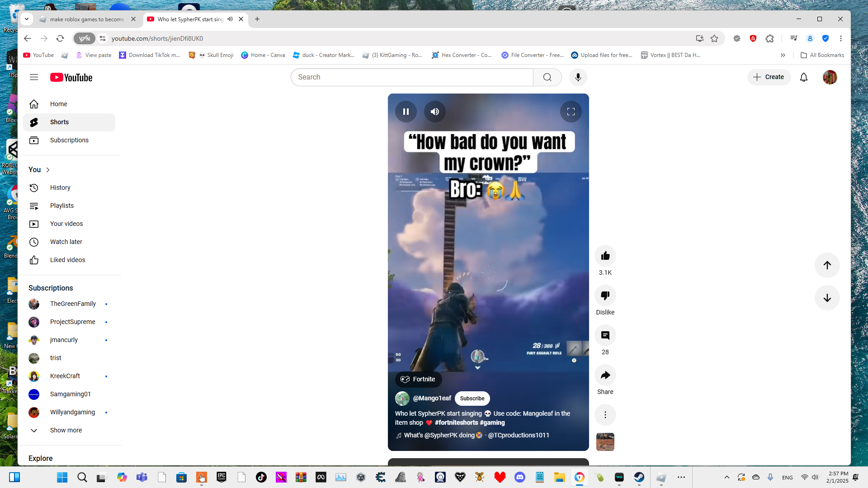The width and height of the screenshot is (868, 488).
Task: Enter fullscreen on the Short
Action: [x=571, y=112]
